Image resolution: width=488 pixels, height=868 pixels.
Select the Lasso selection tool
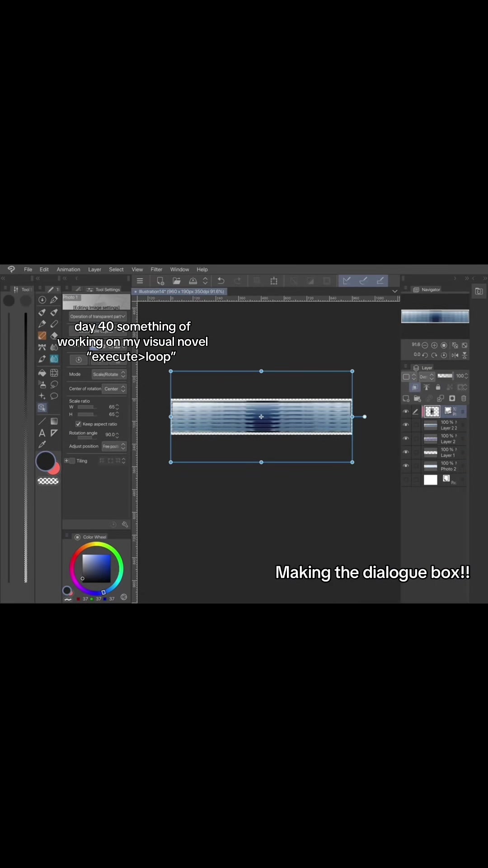click(54, 384)
